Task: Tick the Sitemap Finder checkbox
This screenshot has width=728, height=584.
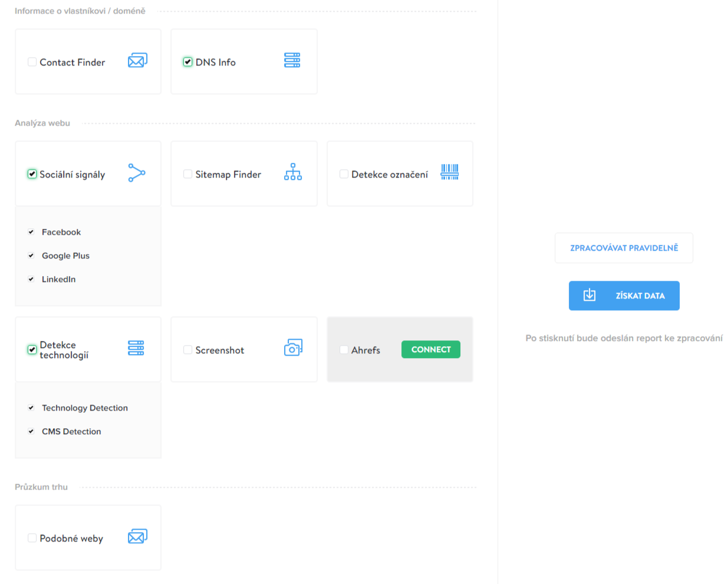Action: [x=187, y=174]
